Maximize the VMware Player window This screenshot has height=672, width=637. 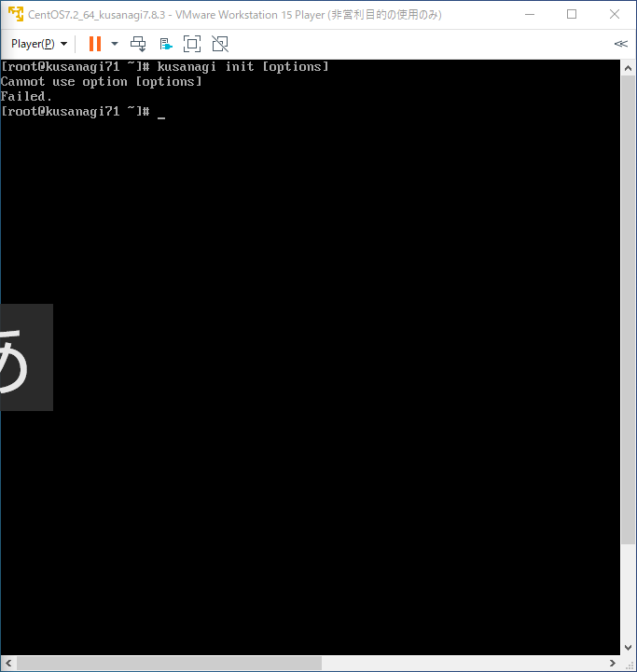coord(572,14)
